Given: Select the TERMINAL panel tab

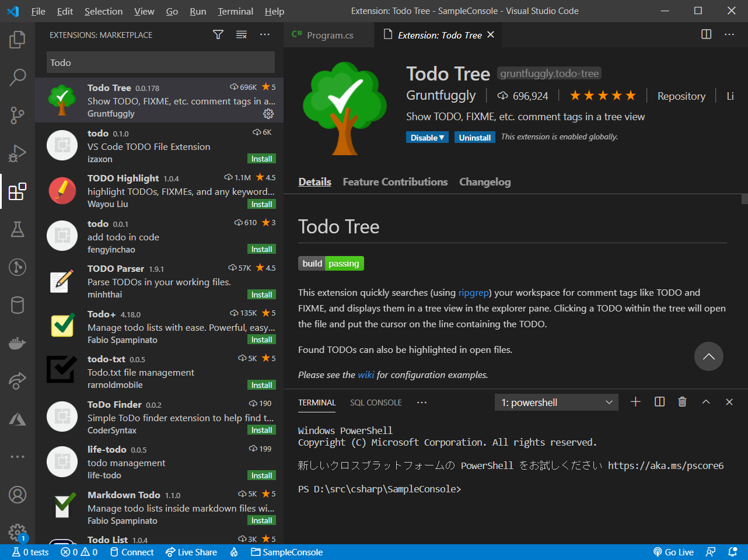Looking at the screenshot, I should click(317, 402).
